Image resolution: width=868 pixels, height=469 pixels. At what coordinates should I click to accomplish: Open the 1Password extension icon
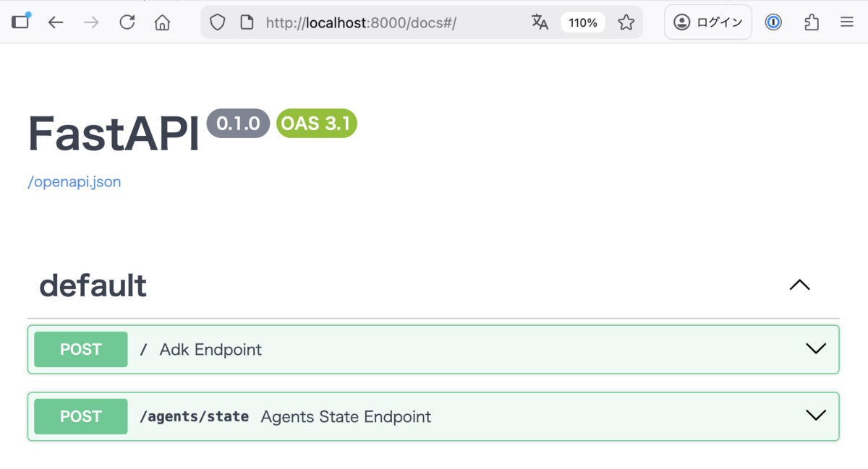click(x=773, y=22)
